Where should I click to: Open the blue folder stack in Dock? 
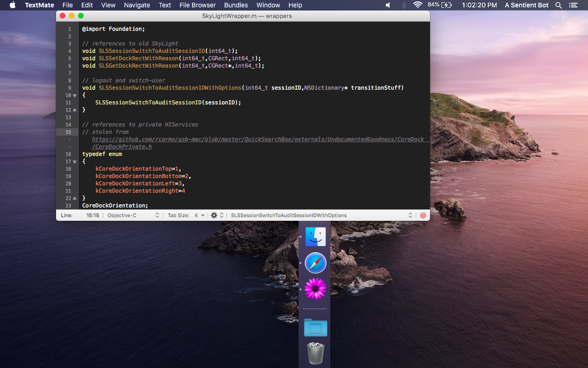(x=316, y=328)
